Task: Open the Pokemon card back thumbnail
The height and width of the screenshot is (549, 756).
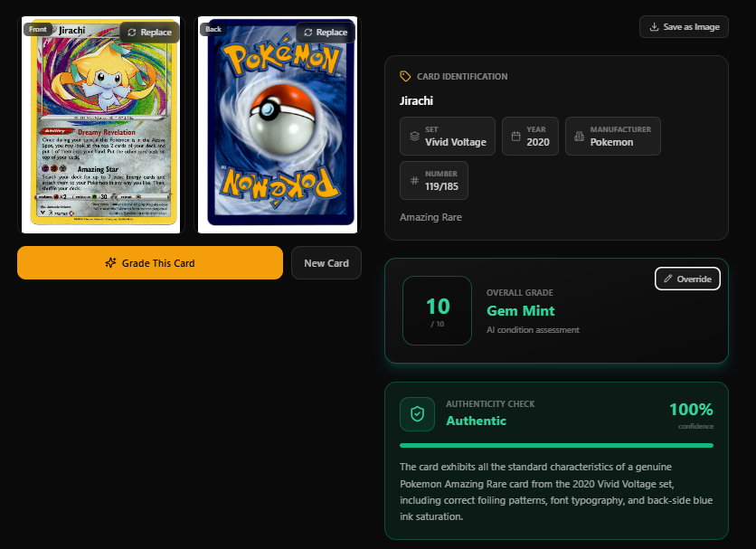Action: 278,125
